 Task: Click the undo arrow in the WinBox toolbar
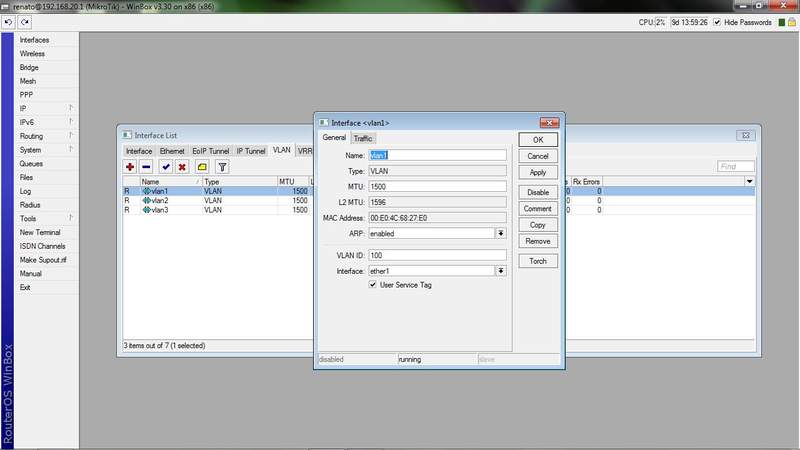point(9,22)
